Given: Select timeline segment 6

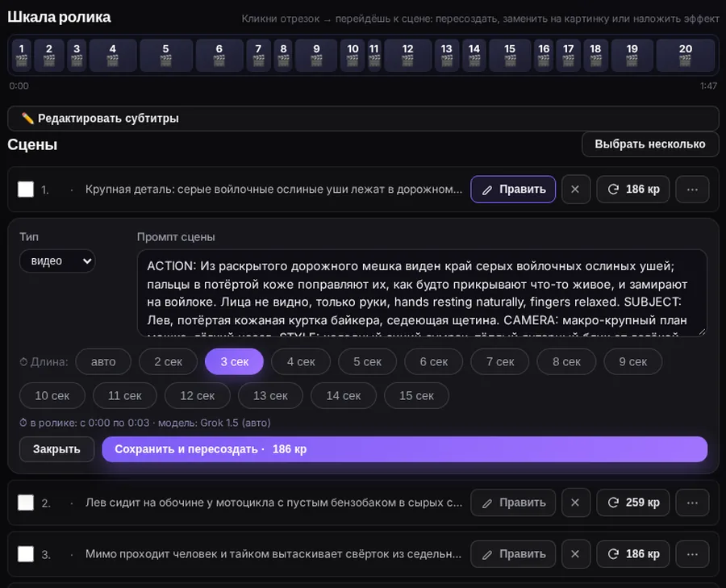Looking at the screenshot, I should [219, 55].
